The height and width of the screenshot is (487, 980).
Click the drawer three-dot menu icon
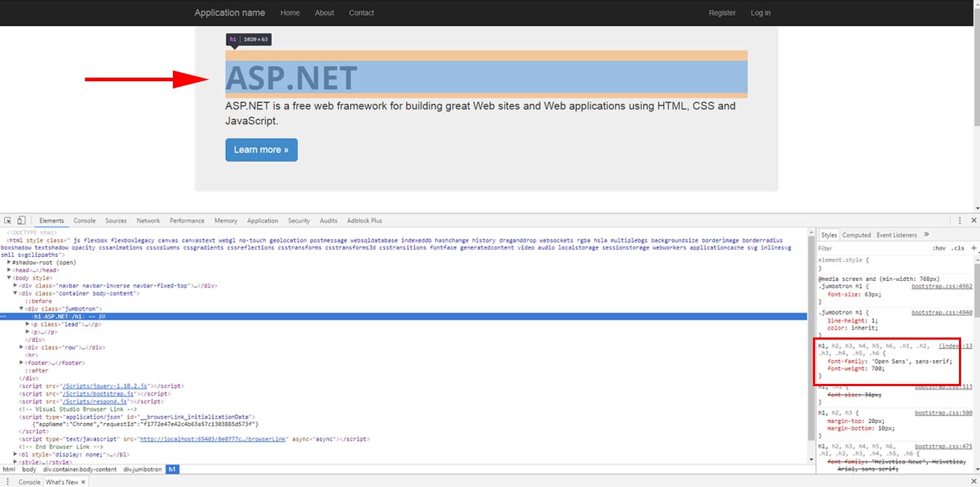[x=7, y=482]
